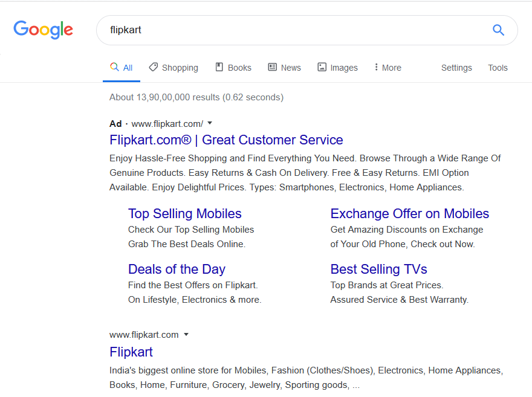The image size is (532, 397).
Task: Expand the ad URL dropdown arrow
Action: click(210, 123)
